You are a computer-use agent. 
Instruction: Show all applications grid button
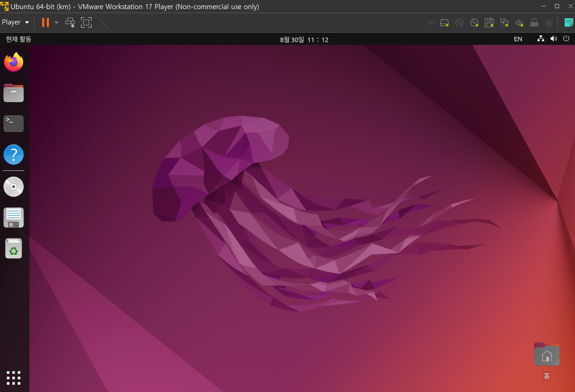(x=14, y=377)
